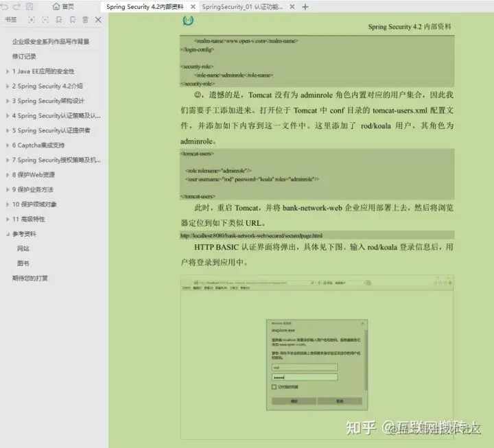Expand chapter 5 Spring Security认证提供者
494x448 pixels.
(8, 130)
